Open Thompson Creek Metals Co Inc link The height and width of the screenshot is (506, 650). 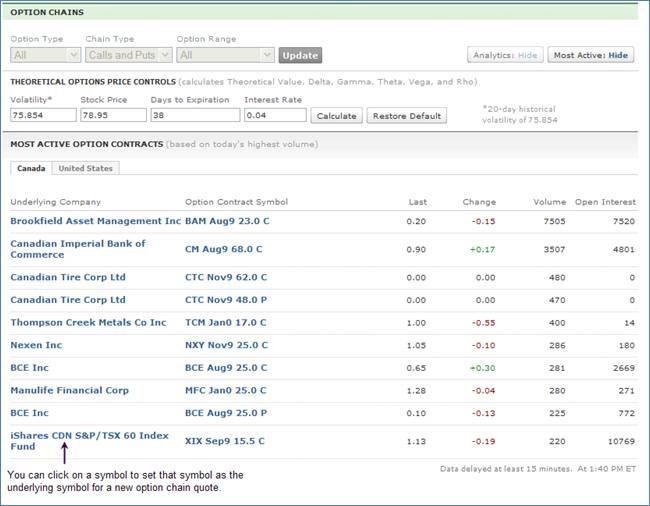coord(88,322)
